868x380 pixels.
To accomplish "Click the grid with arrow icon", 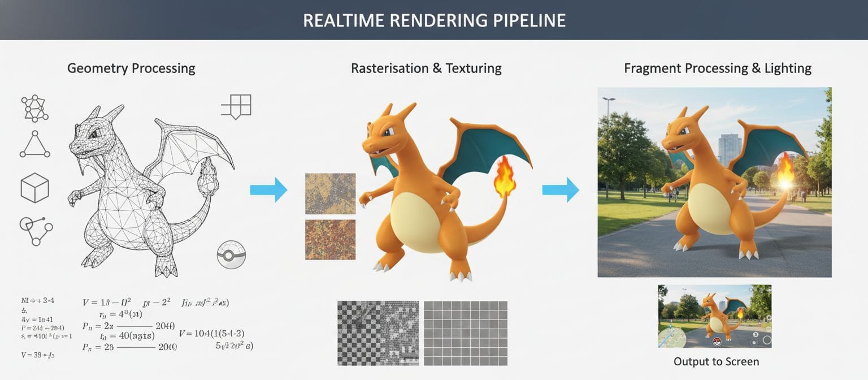I will point(236,107).
